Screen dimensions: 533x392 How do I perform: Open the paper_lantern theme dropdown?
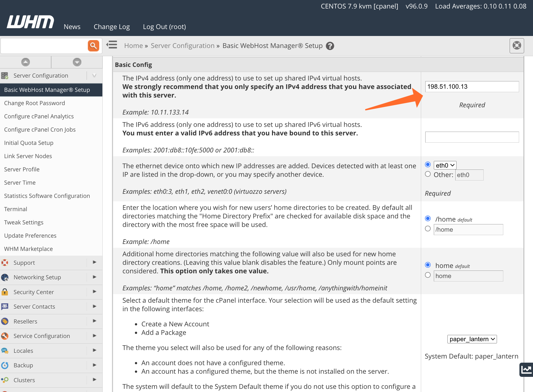point(472,339)
